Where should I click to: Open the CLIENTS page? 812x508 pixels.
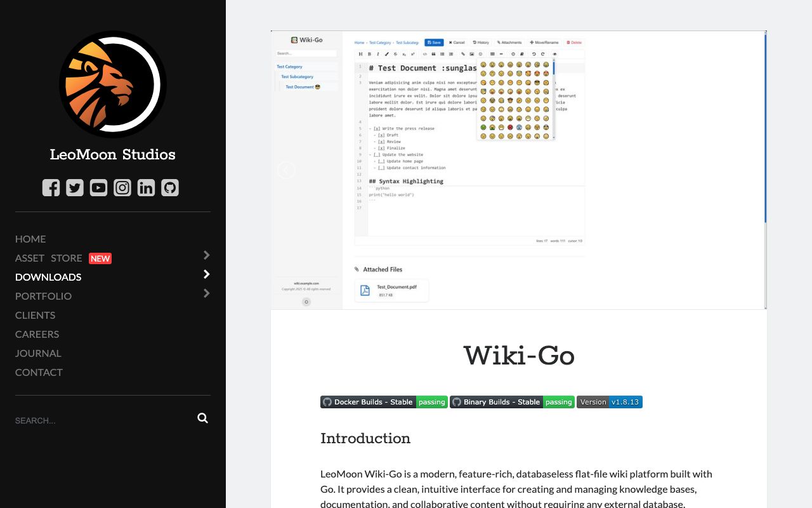35,315
